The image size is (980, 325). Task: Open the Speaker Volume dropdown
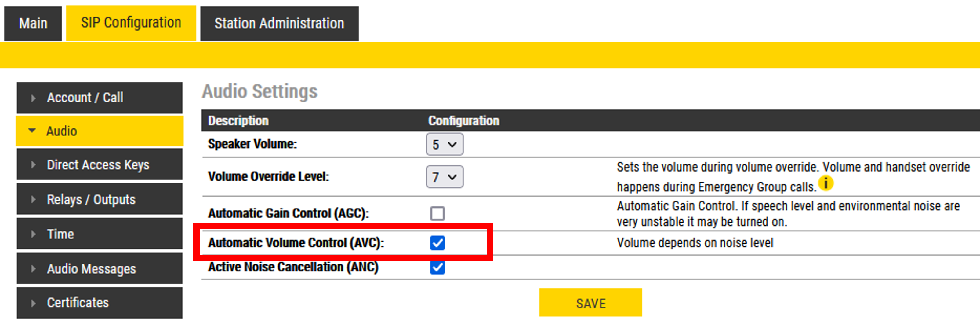444,144
